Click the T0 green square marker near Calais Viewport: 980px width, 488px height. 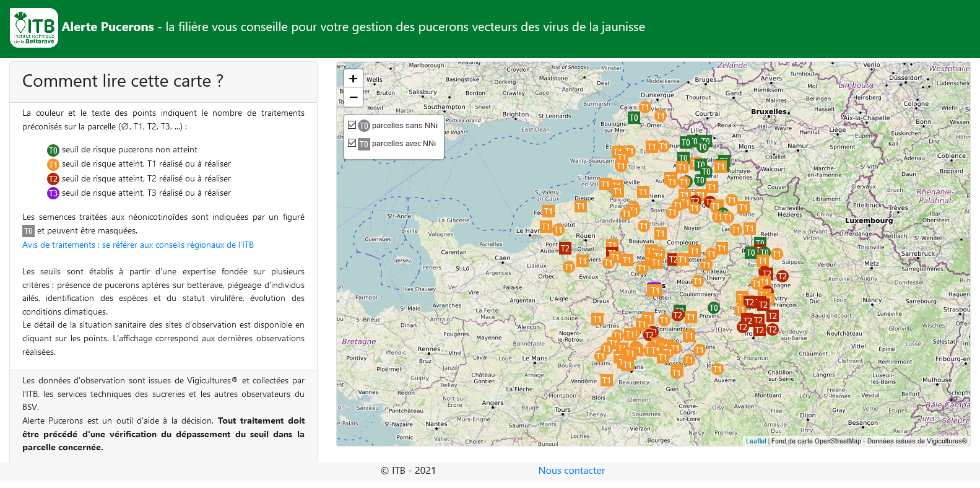(633, 118)
